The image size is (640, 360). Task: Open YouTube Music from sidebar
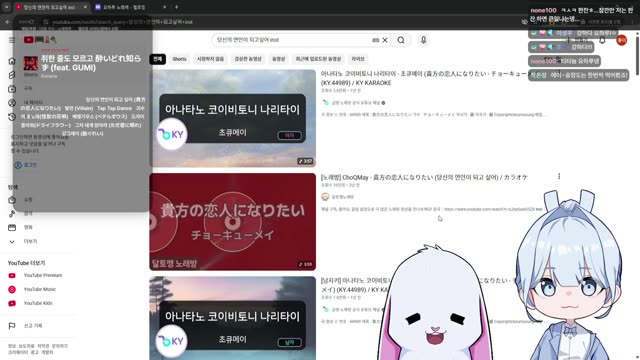click(32, 289)
